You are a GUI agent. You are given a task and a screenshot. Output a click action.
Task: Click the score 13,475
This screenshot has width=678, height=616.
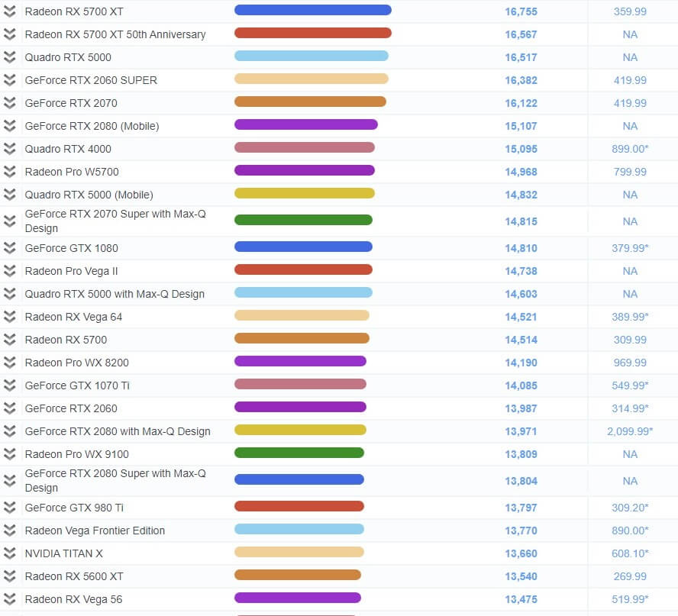(x=521, y=599)
